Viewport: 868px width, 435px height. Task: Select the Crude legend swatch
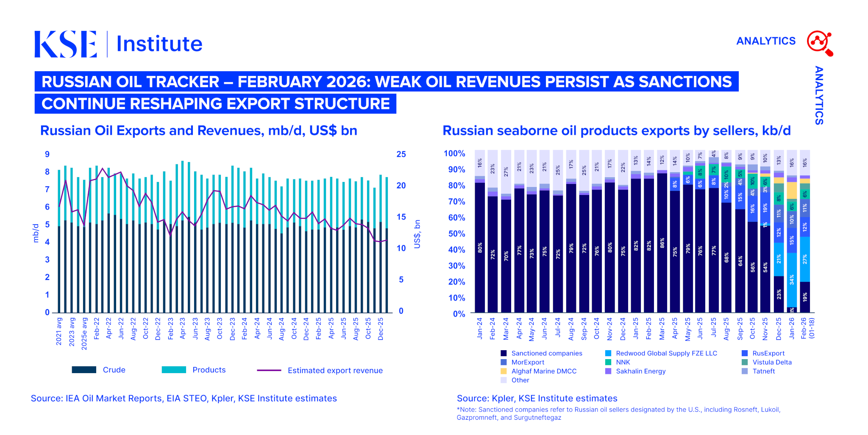tap(84, 370)
